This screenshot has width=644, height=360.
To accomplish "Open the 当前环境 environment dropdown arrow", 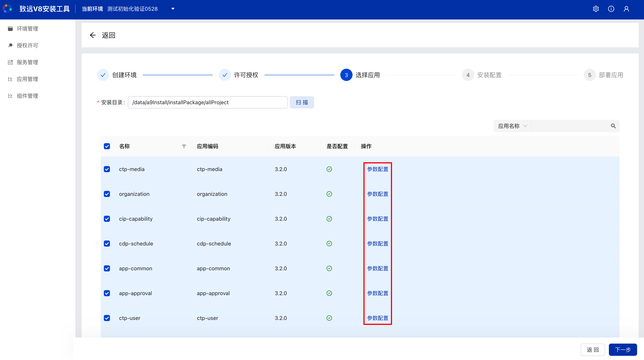I will [173, 9].
